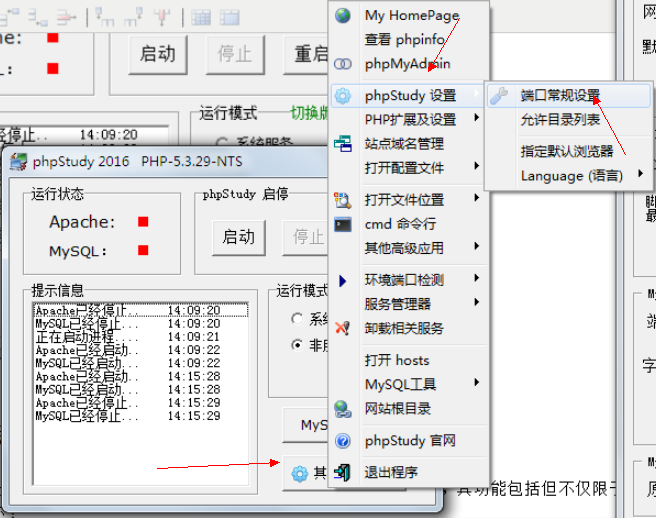Click the phpStudy 设置 gear icon
656x518 pixels.
click(x=343, y=96)
